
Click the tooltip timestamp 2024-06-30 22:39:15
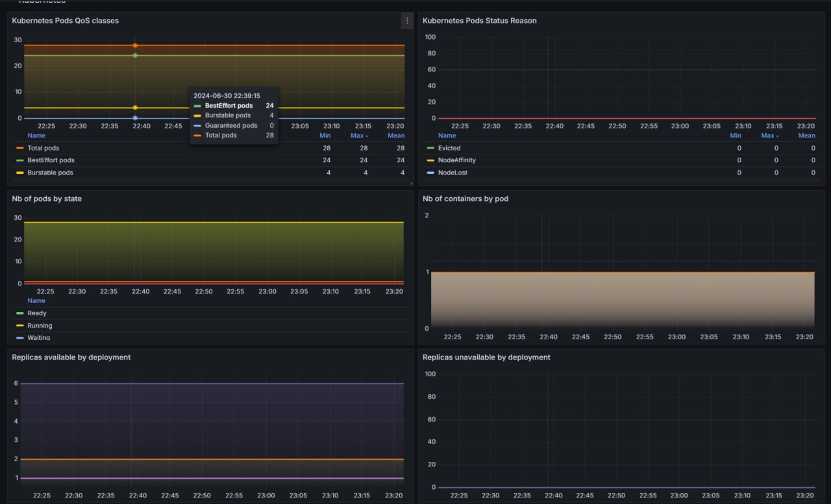coord(227,95)
